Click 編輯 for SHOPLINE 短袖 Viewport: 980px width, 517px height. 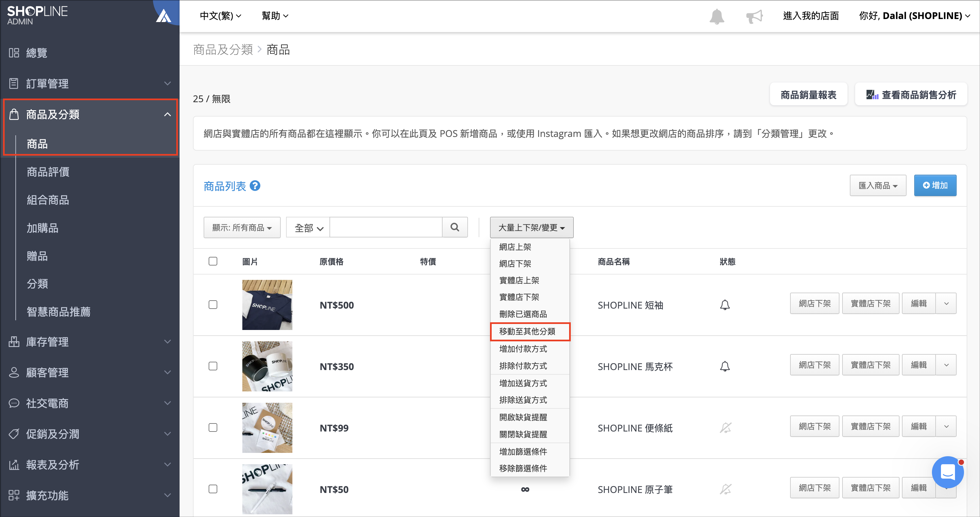(918, 304)
